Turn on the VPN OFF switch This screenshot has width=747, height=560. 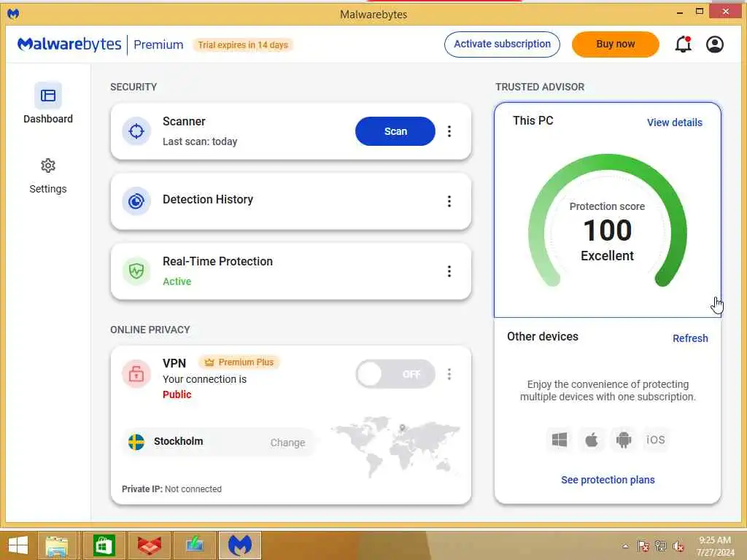pyautogui.click(x=395, y=374)
